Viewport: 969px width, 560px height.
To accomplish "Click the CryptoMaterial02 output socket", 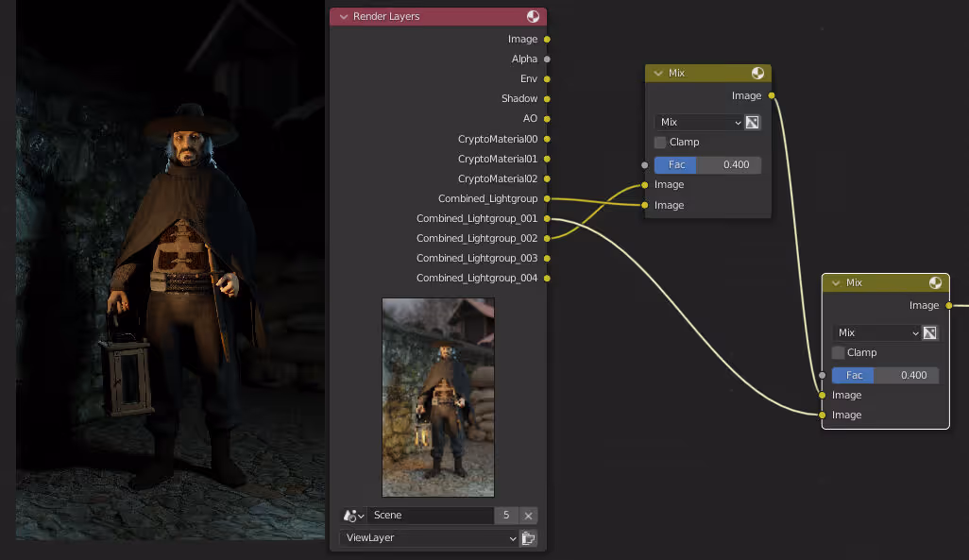I will point(547,178).
